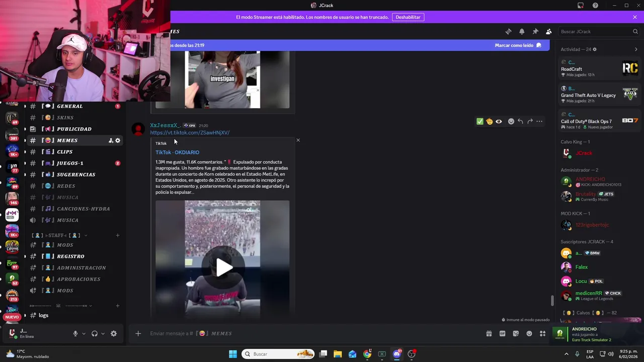Screen dimensions: 644x362
Task: Send a gift via gift icon
Action: point(489,333)
